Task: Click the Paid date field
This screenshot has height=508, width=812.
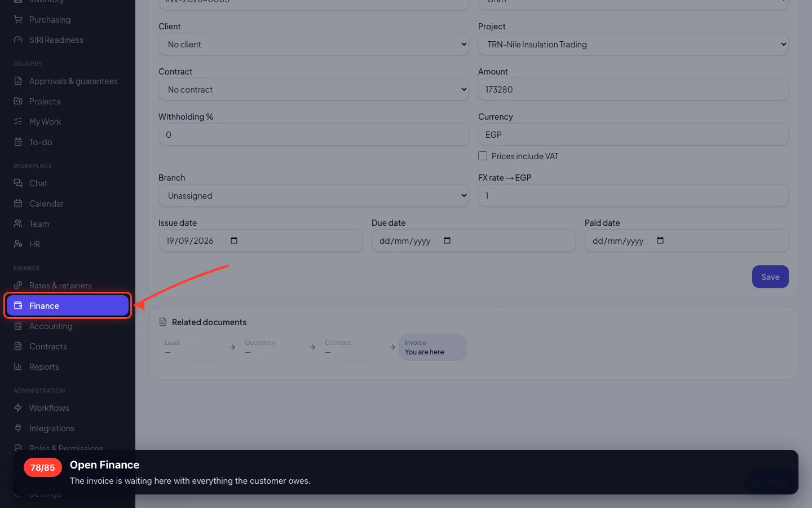Action: point(686,240)
